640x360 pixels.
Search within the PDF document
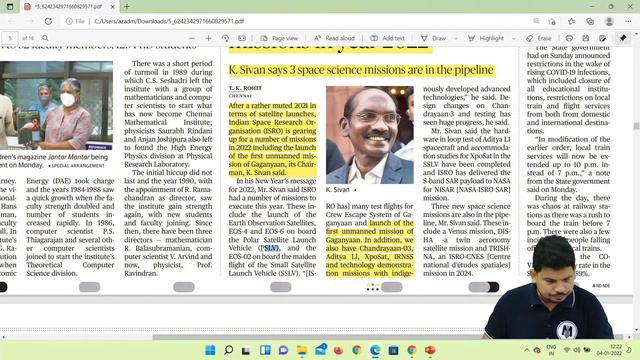click(45, 38)
